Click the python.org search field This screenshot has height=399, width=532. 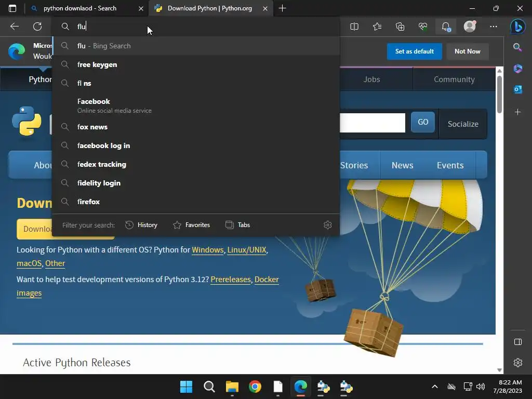[372, 123]
